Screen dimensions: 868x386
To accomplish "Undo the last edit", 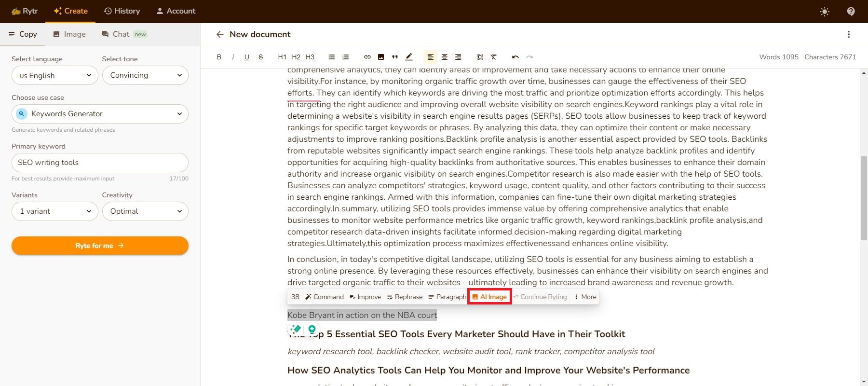I will pos(515,57).
